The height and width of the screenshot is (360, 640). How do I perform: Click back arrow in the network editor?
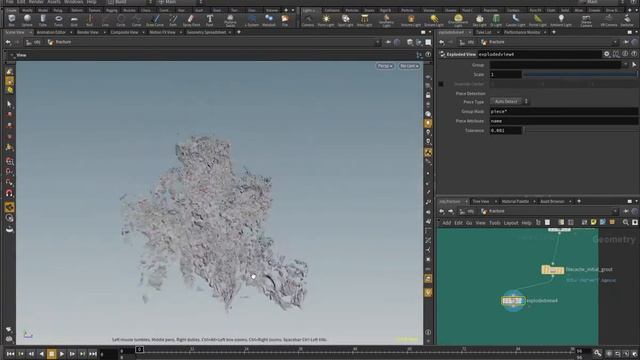442,211
